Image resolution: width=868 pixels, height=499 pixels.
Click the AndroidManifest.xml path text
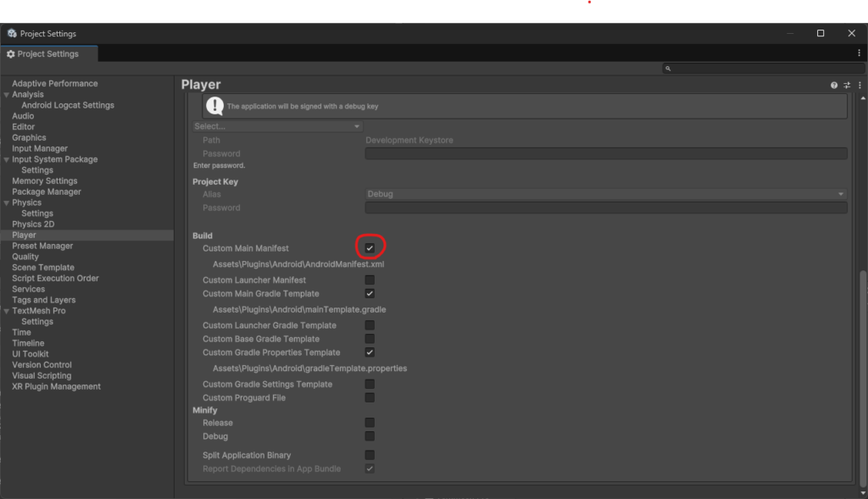click(x=298, y=264)
